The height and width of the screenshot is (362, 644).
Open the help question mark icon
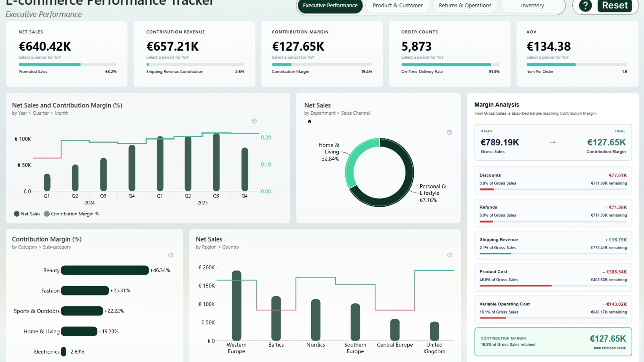pos(585,6)
